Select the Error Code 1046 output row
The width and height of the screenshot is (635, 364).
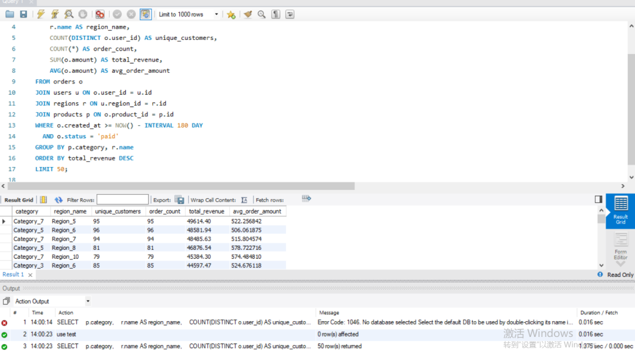[x=317, y=323]
